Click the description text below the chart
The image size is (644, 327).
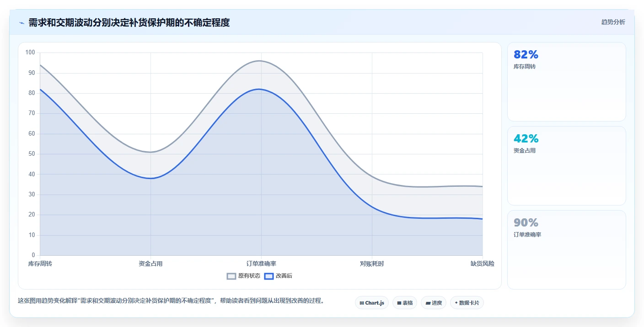(171, 301)
